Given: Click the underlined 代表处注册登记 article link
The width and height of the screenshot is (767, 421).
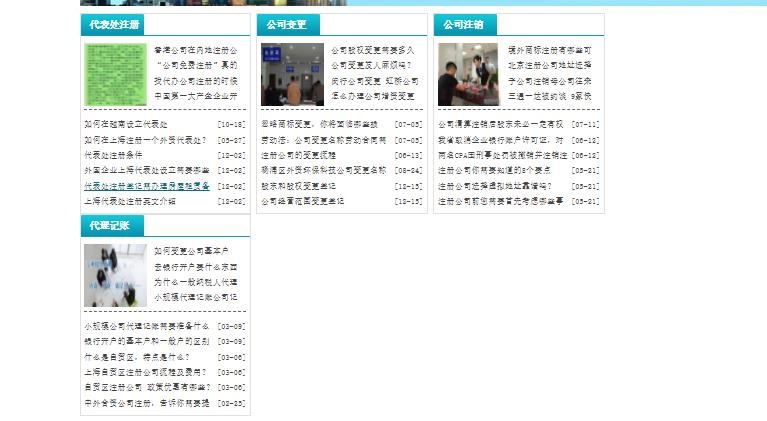Looking at the screenshot, I should pyautogui.click(x=147, y=186).
